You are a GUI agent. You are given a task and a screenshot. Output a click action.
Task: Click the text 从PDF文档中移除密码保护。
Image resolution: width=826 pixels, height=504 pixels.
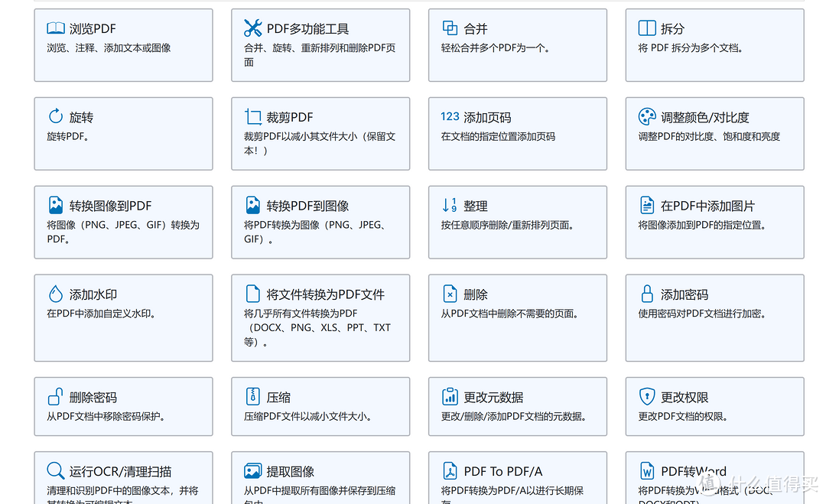(x=106, y=416)
